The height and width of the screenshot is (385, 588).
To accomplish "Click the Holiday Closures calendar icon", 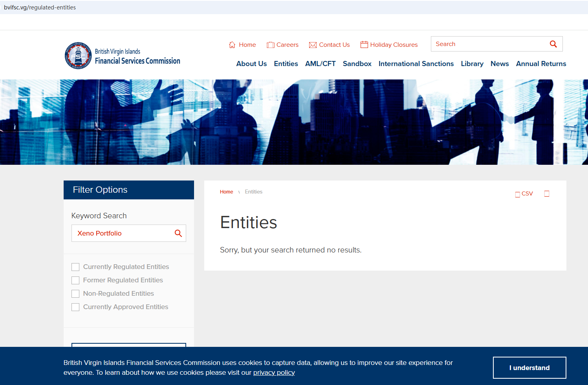I will coord(364,44).
